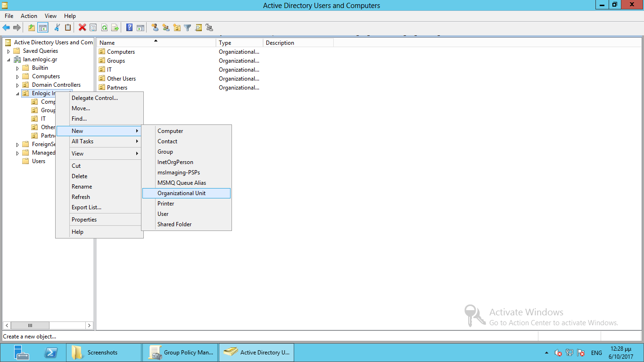This screenshot has width=644, height=362.
Task: Collapse the lan.enlogic.gr domain node
Action: pos(8,59)
